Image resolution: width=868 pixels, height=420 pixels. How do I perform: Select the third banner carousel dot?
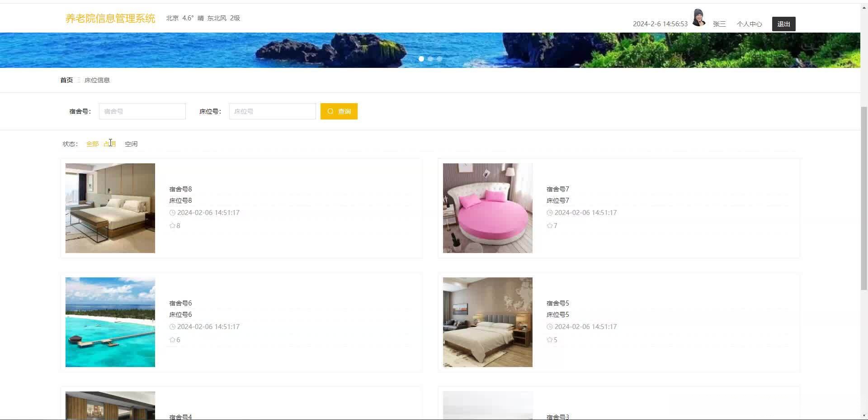439,59
